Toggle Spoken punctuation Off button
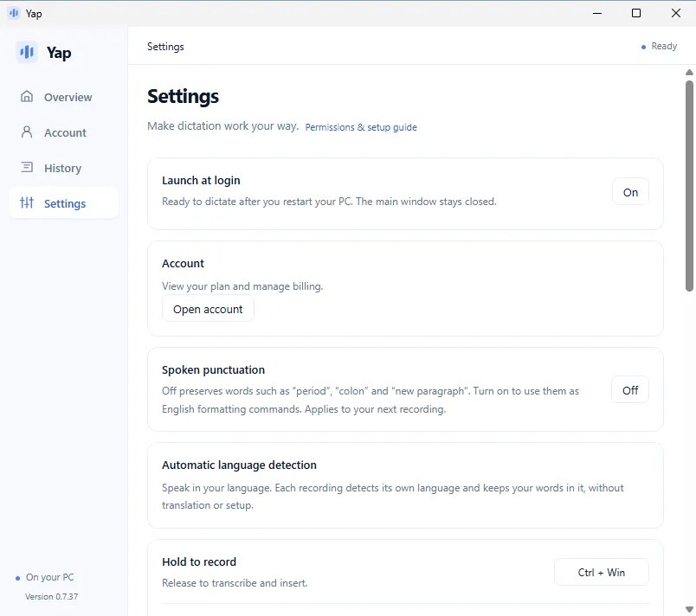The width and height of the screenshot is (696, 616). (x=630, y=390)
